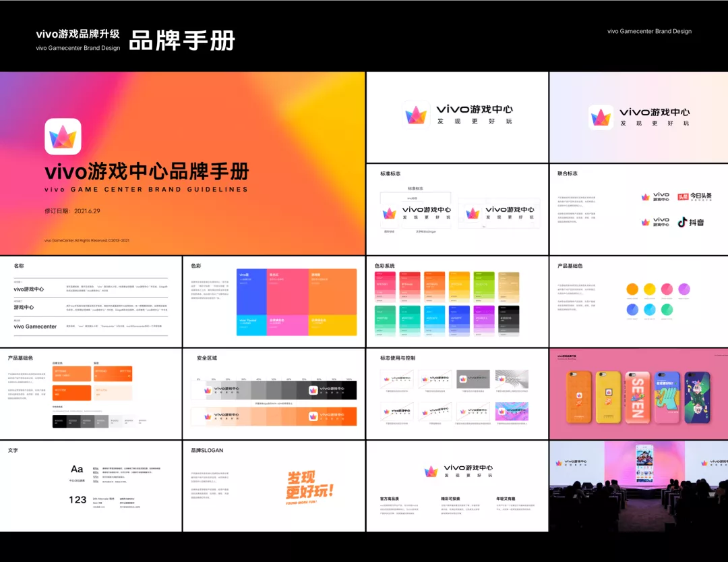
Task: Click the crown icon on pastel gradient logo slide
Action: pos(601,117)
